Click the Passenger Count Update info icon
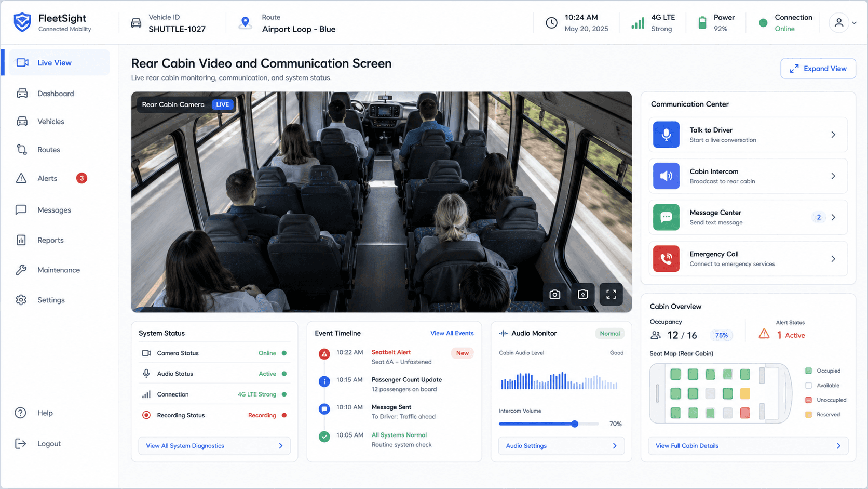The image size is (868, 489). (324, 381)
